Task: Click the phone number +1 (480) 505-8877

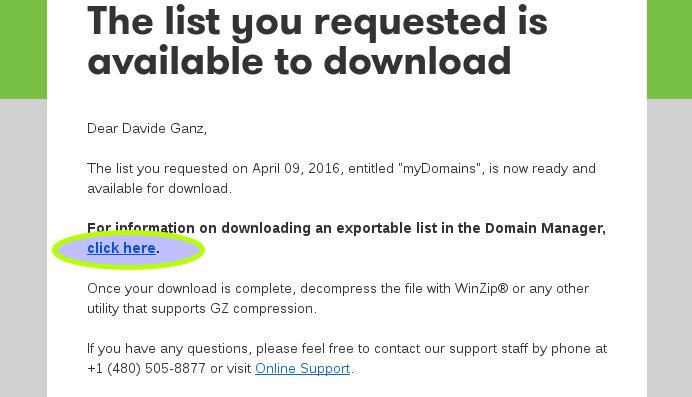Action: [x=147, y=368]
